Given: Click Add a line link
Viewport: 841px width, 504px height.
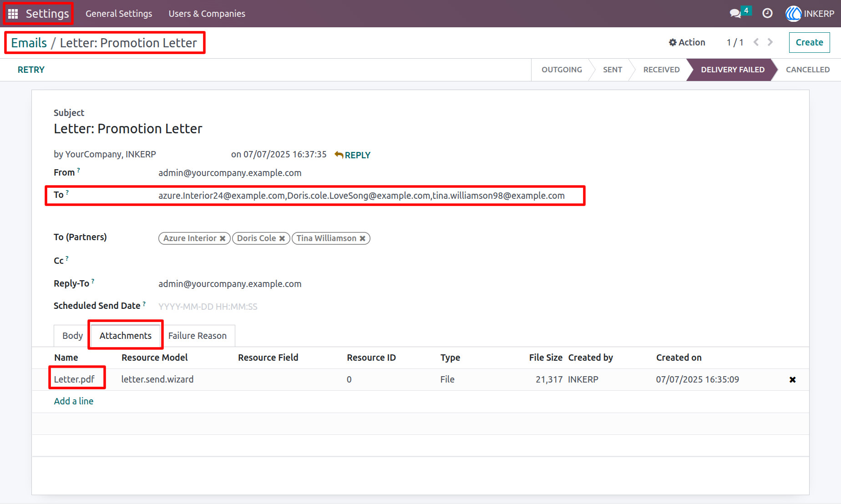Looking at the screenshot, I should coord(74,401).
